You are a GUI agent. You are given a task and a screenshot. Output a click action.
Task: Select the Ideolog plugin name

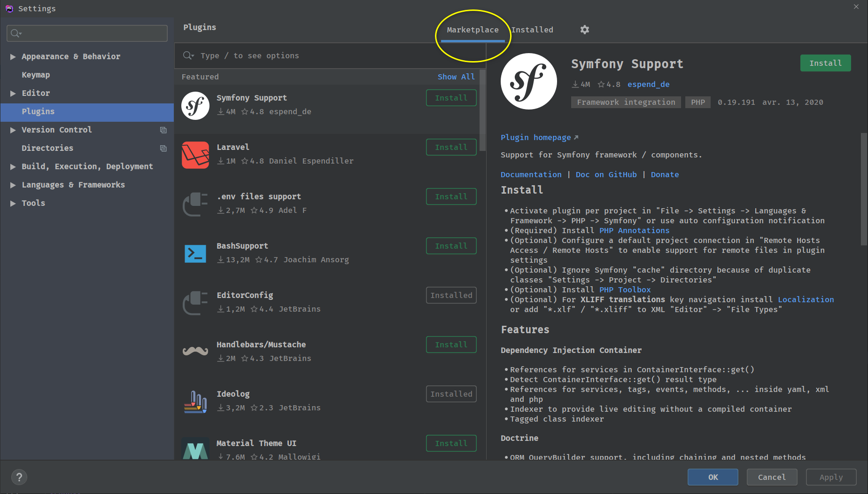tap(233, 394)
